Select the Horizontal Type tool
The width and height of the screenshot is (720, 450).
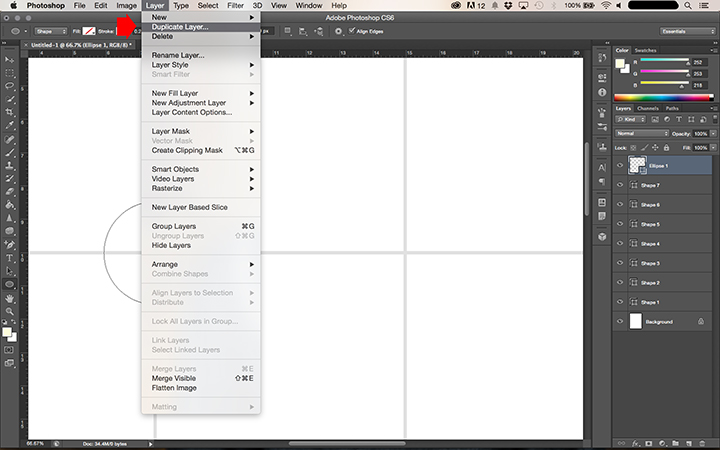(9, 258)
